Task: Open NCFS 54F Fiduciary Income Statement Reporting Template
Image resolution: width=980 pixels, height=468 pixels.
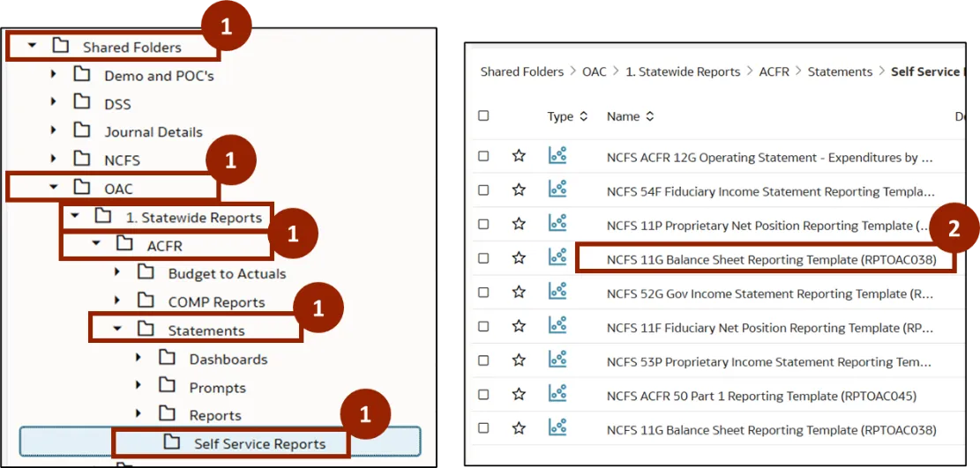Action: tap(771, 191)
